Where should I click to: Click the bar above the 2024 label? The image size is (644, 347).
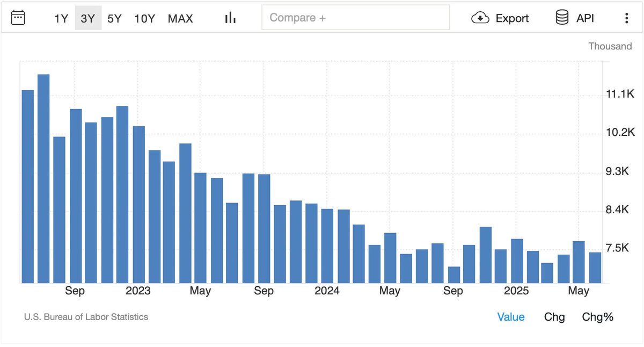(x=327, y=246)
